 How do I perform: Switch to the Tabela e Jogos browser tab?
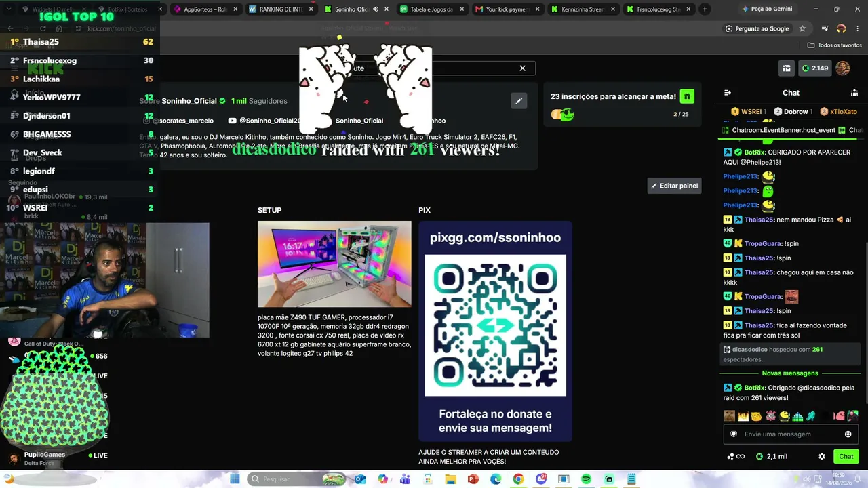432,9
